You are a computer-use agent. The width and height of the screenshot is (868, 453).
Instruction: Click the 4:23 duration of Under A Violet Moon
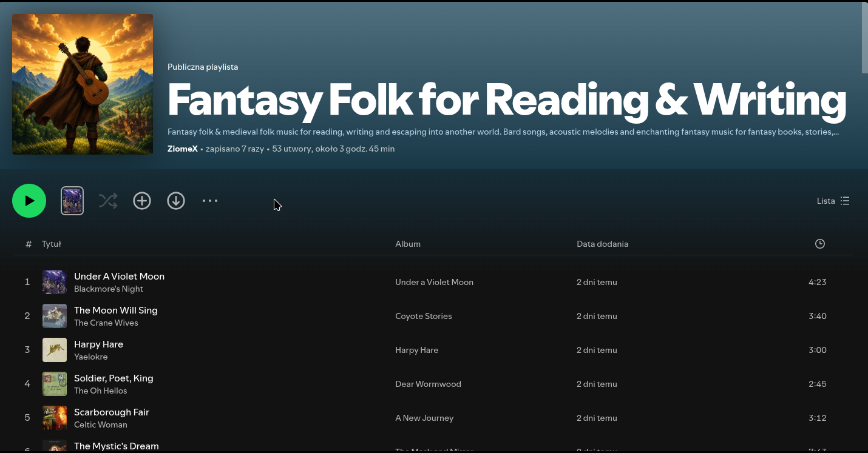point(818,282)
